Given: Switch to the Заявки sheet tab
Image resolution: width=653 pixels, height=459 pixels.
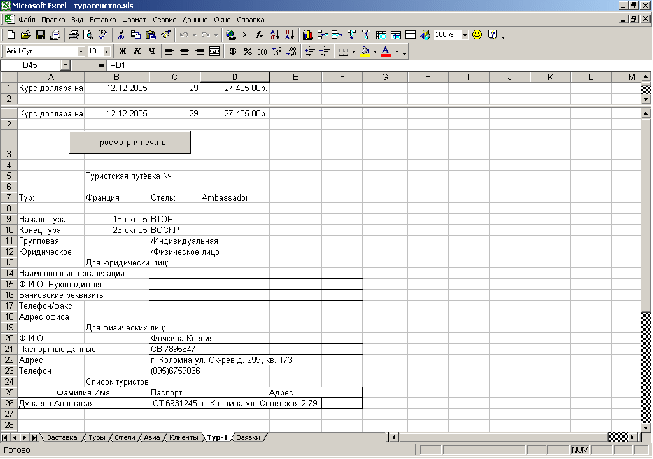Looking at the screenshot, I should 248,438.
